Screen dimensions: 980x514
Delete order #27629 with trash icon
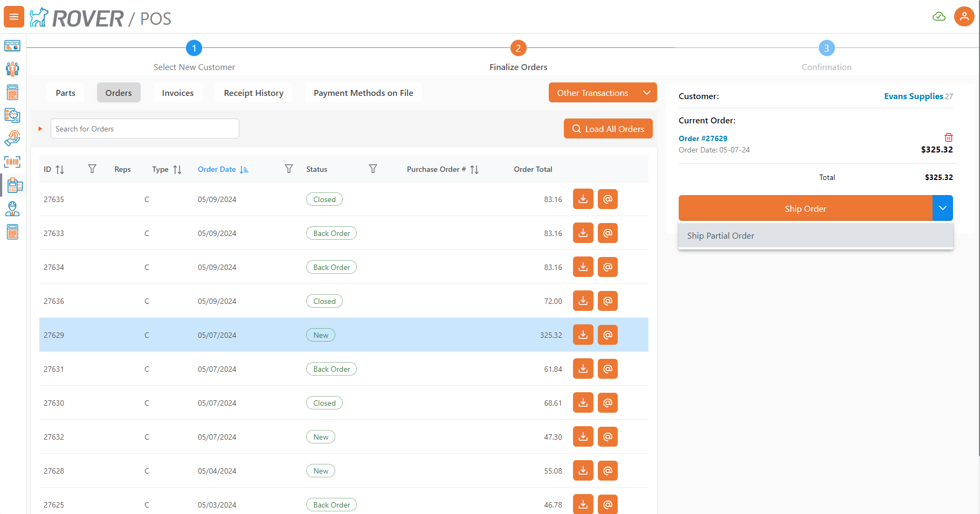point(948,137)
